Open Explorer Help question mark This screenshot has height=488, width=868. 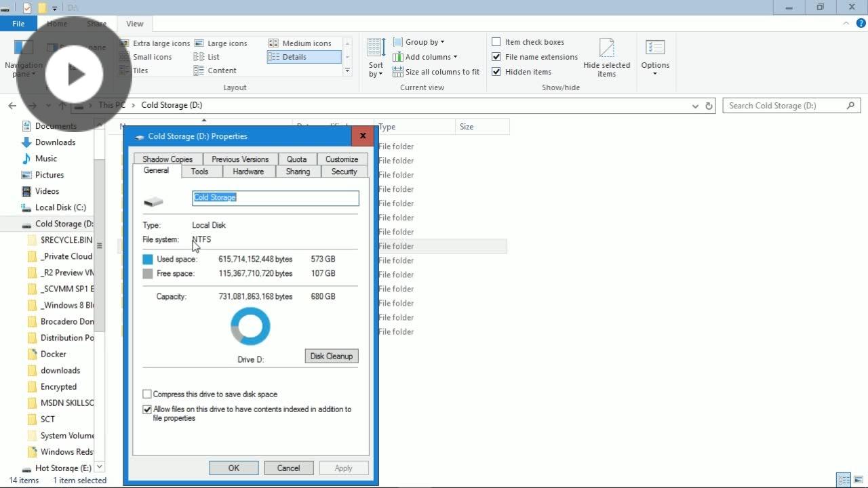(x=863, y=24)
